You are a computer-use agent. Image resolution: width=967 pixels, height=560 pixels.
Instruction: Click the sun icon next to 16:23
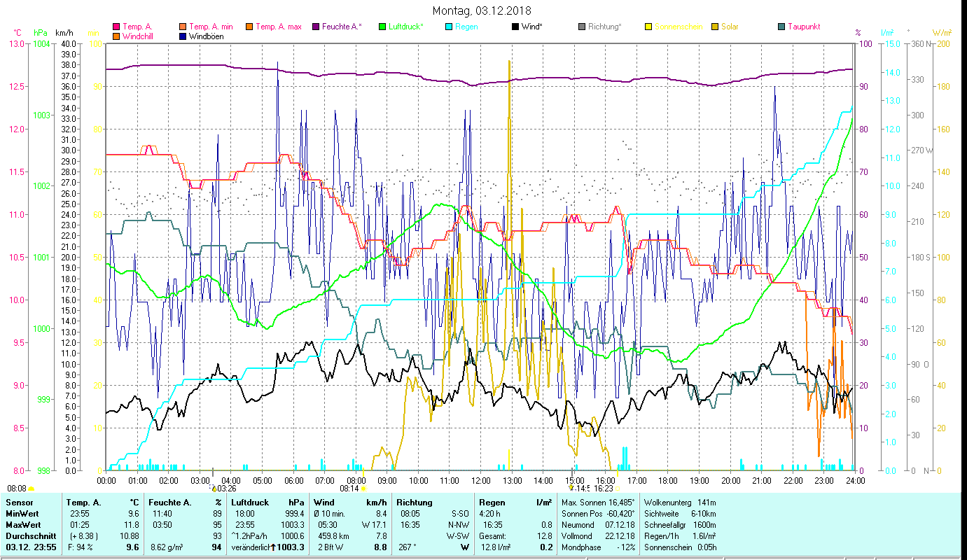tap(618, 489)
